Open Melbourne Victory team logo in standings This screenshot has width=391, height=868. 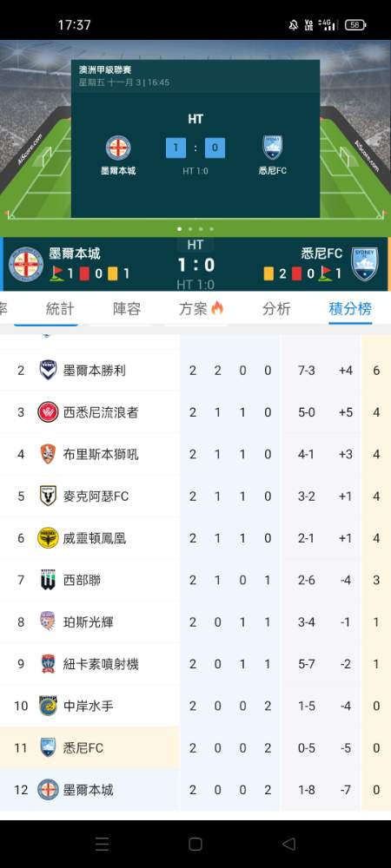click(48, 370)
